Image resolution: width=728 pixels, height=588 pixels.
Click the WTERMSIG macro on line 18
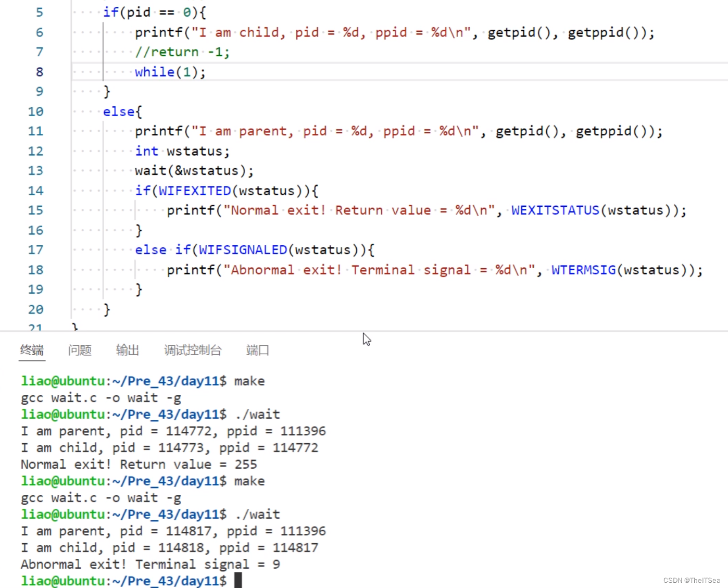pos(583,270)
